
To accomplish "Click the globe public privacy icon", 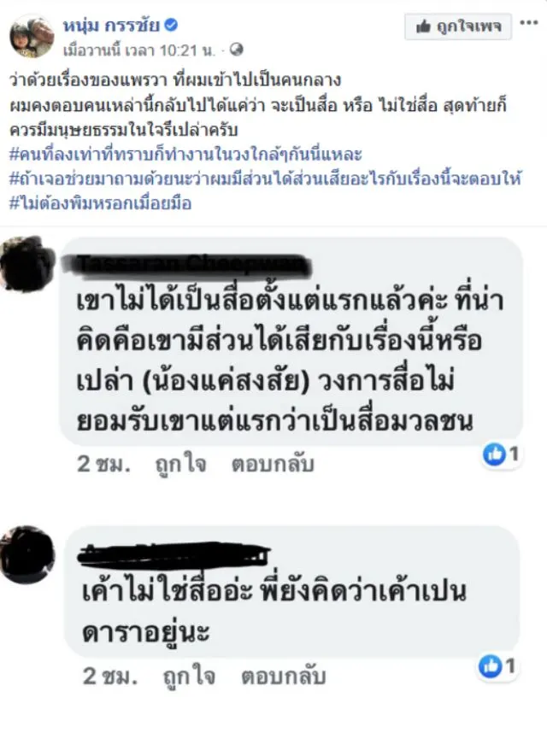I will pos(237,50).
